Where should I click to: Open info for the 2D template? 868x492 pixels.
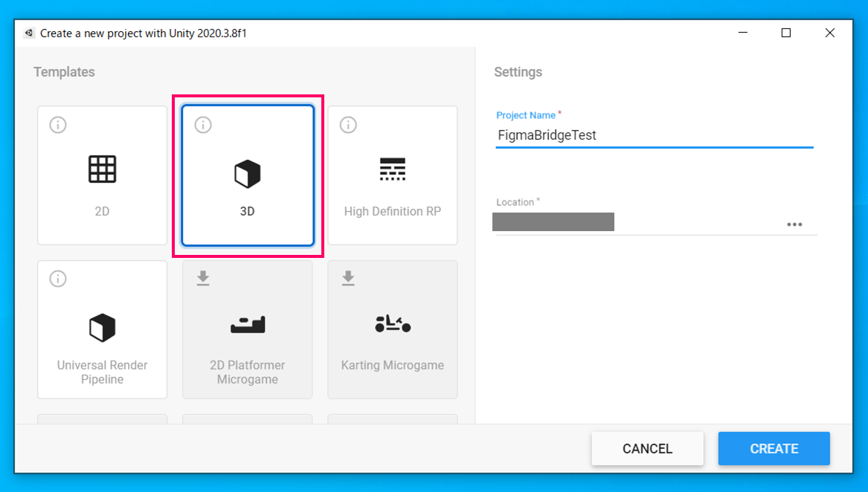coord(58,125)
